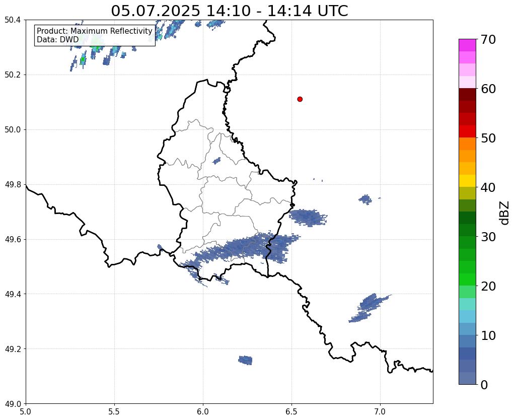The height and width of the screenshot is (420, 515).
Task: Click the magenta top colorbar segment
Action: tap(467, 45)
